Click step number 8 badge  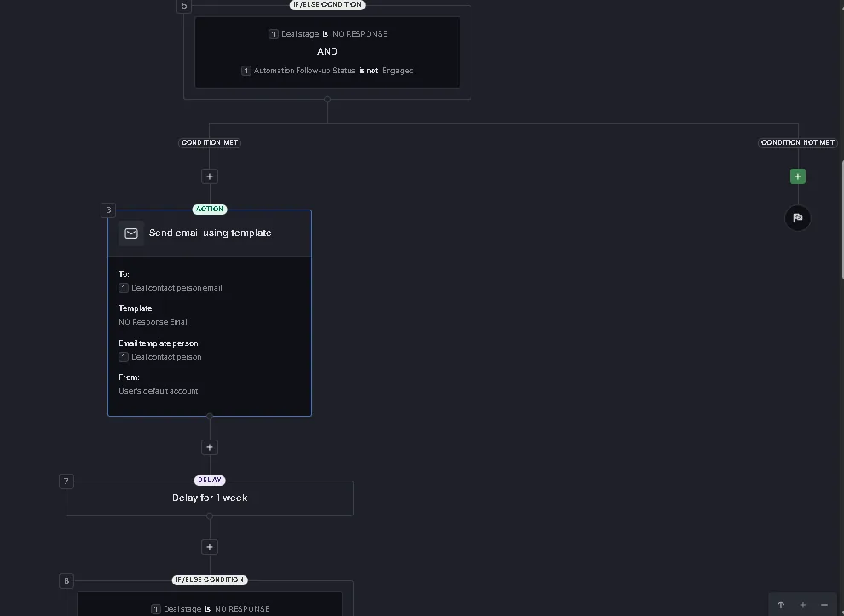pos(66,581)
